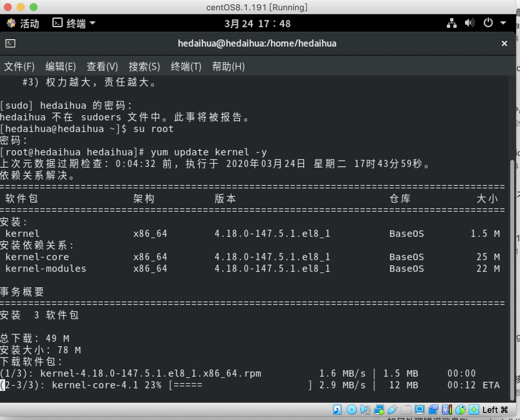
Task: Click the GNOME volume speaker icon
Action: [470, 23]
